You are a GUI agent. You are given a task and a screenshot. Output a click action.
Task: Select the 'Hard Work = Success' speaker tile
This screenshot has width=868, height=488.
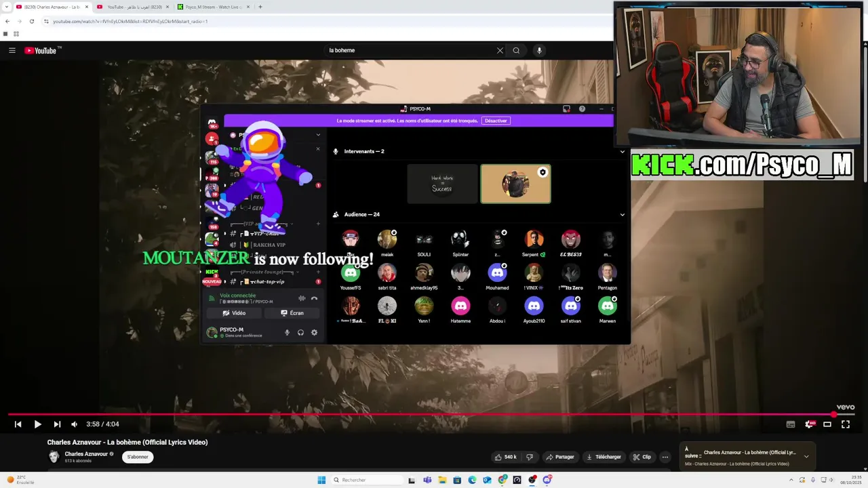[x=442, y=184]
